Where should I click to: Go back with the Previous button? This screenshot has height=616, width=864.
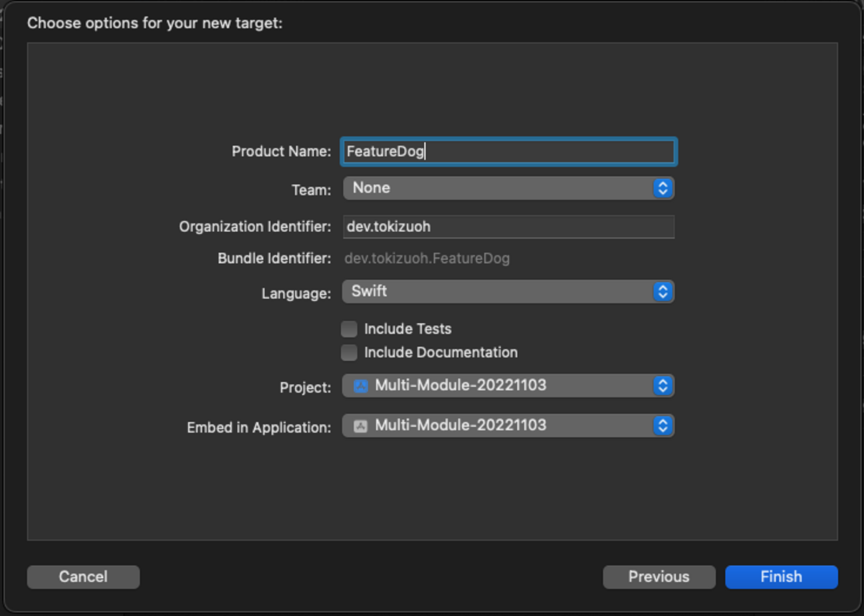pos(659,577)
